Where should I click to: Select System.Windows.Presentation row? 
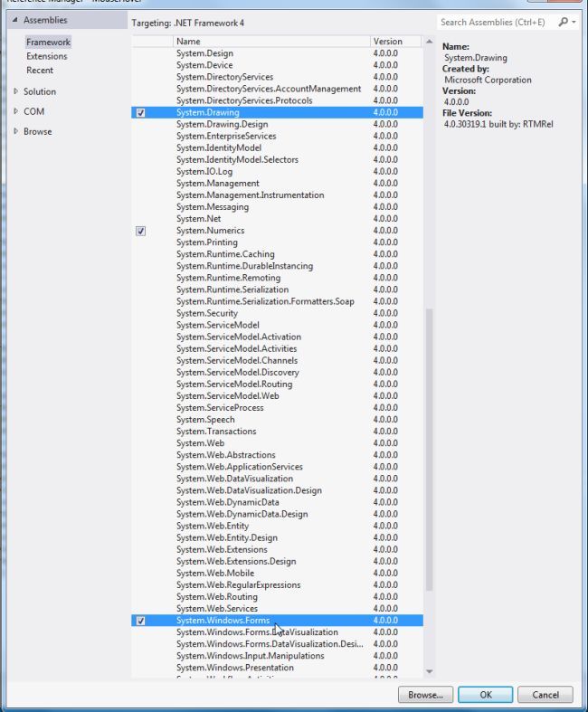coord(277,667)
